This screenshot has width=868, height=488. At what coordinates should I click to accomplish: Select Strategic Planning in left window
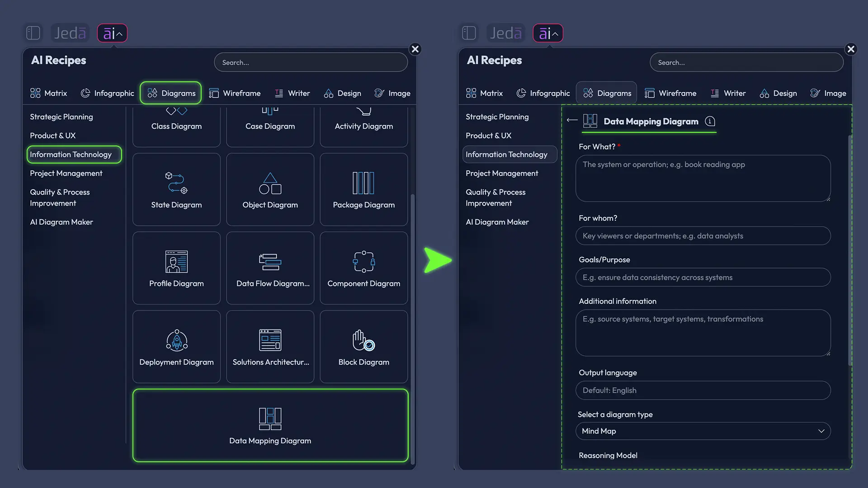(61, 117)
